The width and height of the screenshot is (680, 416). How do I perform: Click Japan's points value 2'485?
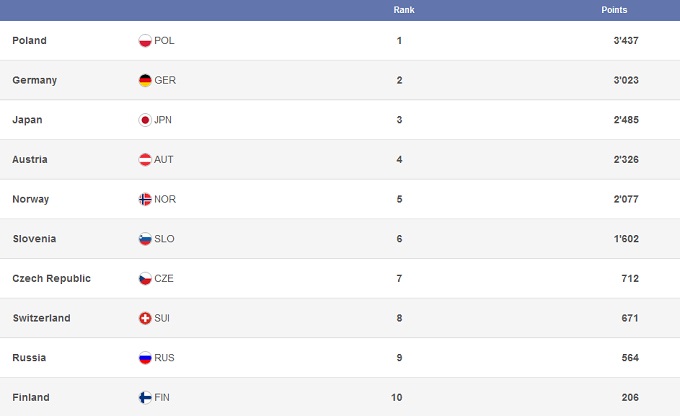[x=626, y=120]
